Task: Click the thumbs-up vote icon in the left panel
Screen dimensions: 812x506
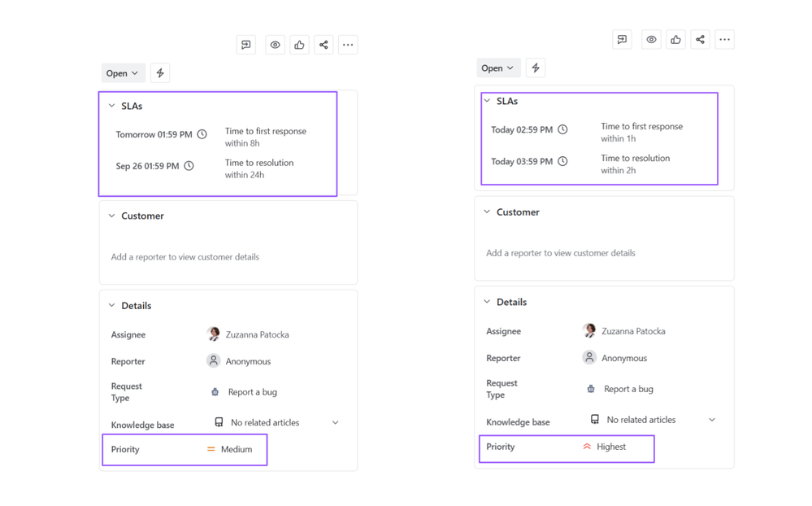Action: (299, 45)
